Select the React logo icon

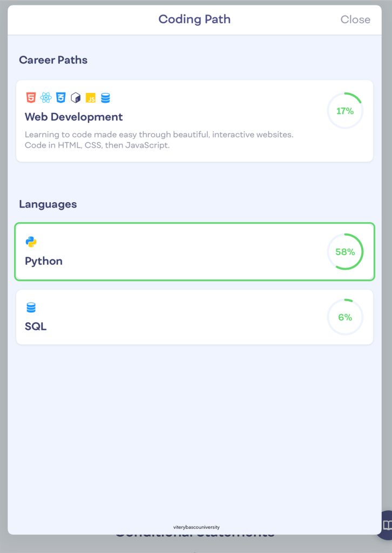tap(46, 98)
